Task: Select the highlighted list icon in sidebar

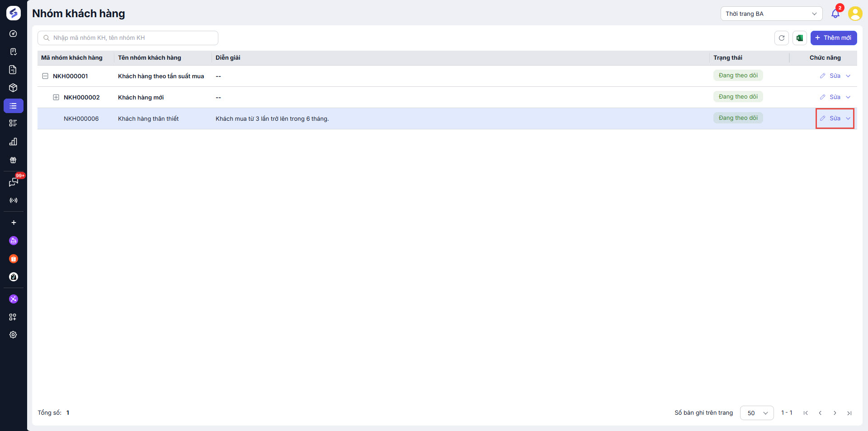Action: pyautogui.click(x=13, y=106)
